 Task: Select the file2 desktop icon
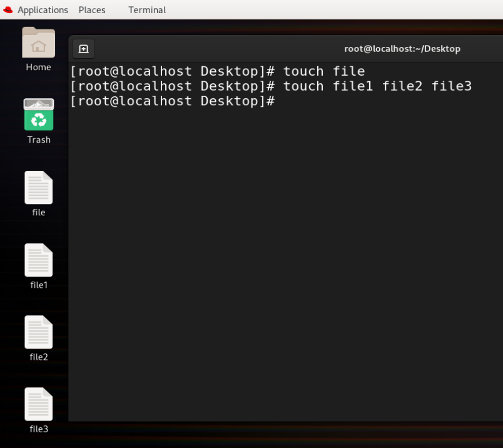(x=39, y=332)
